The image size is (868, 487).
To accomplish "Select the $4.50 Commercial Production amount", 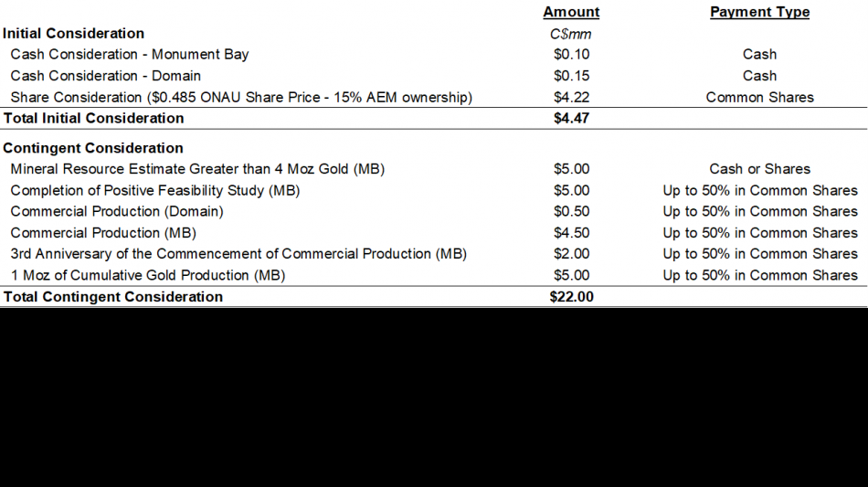I will point(571,233).
